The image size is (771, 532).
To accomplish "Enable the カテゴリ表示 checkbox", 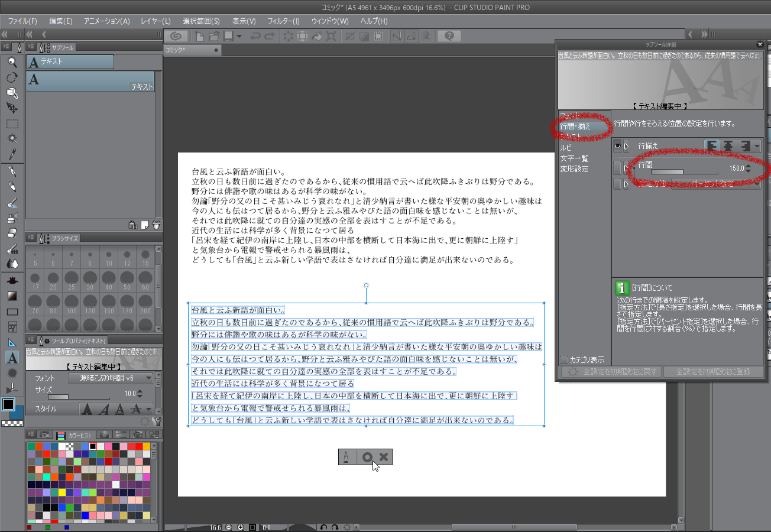I will click(564, 359).
